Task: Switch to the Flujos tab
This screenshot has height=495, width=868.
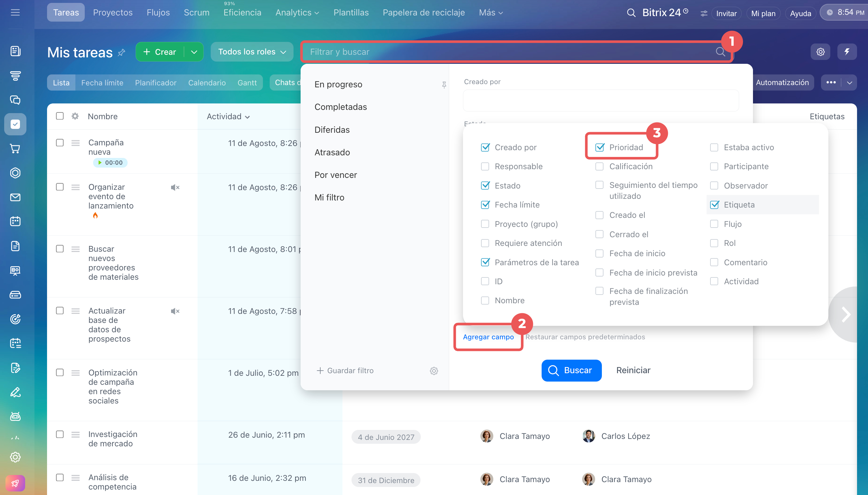Action: [x=158, y=13]
